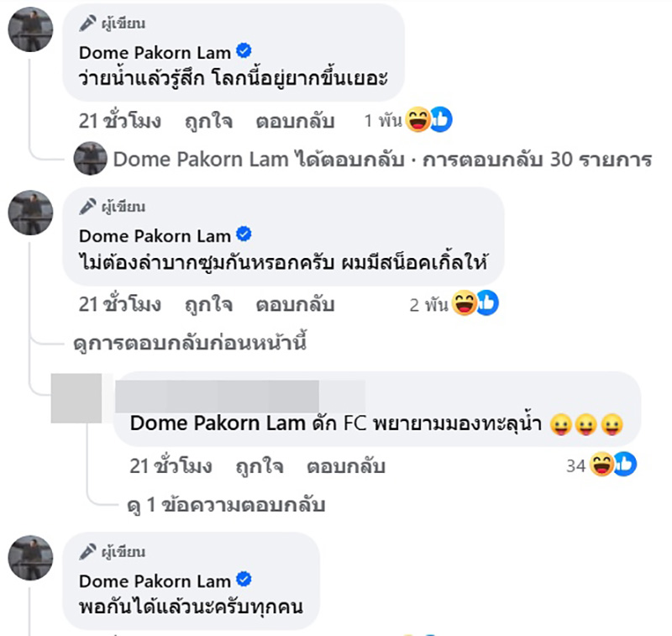Expand ดูการตอบกลับก่อนหน้านี้ previous replies
672x636 pixels.
[190, 343]
